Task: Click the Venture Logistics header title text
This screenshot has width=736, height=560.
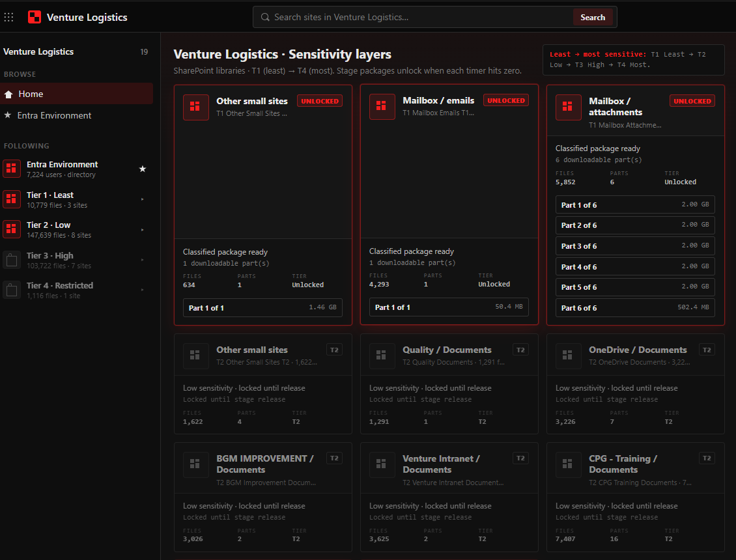Action: pyautogui.click(x=87, y=18)
